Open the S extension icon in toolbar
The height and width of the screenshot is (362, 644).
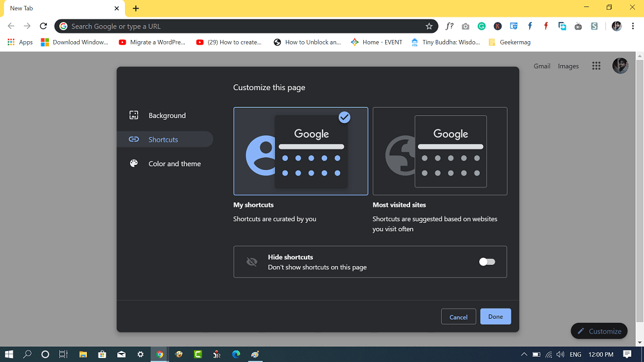tap(594, 26)
